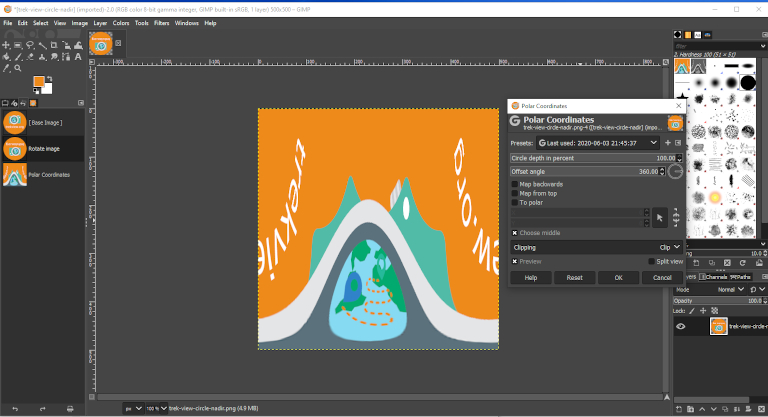Image resolution: width=768 pixels, height=417 pixels.
Task: Save current settings as preset plus icon
Action: 668,143
